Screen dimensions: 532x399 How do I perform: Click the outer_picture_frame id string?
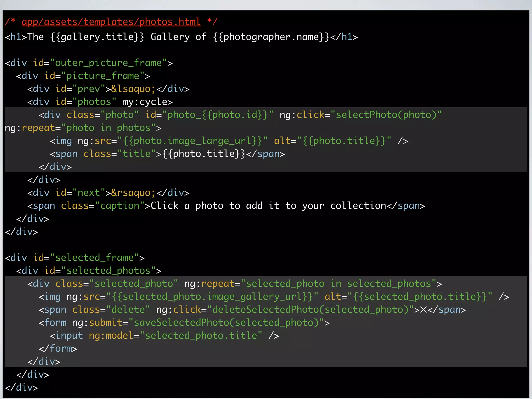[108, 63]
